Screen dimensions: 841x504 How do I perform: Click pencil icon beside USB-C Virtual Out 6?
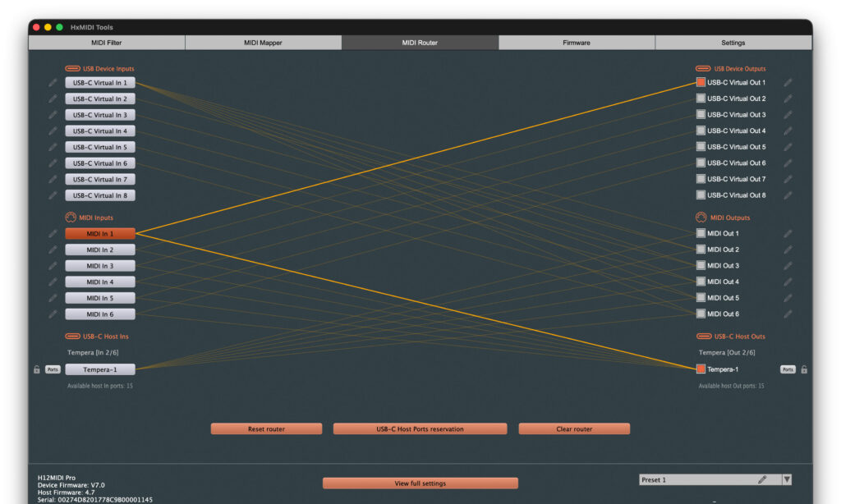788,163
